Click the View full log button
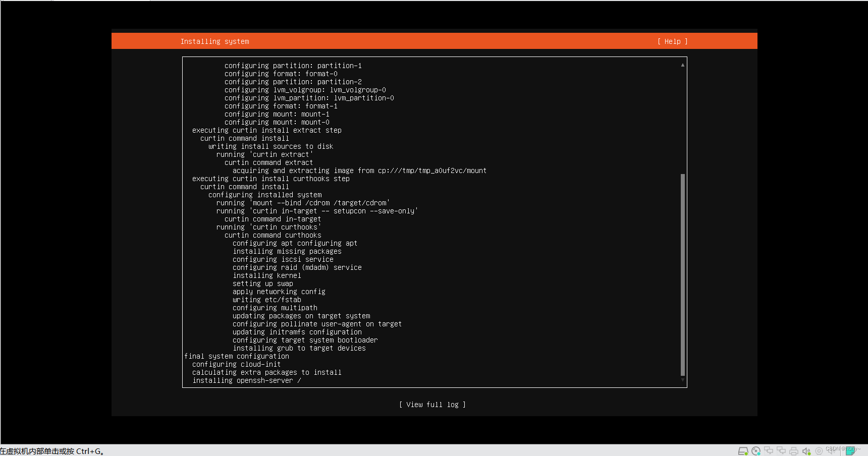Image resolution: width=868 pixels, height=456 pixels. coord(432,405)
